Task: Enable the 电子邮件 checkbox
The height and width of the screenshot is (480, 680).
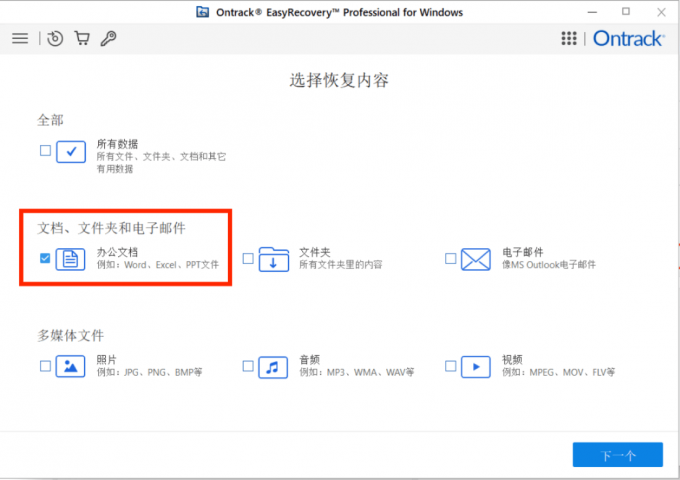Action: pyautogui.click(x=450, y=258)
